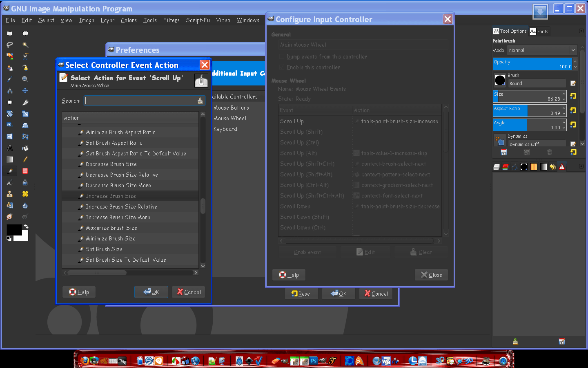Pick the Free Select lasso tool
This screenshot has height=368, width=588.
10,45
